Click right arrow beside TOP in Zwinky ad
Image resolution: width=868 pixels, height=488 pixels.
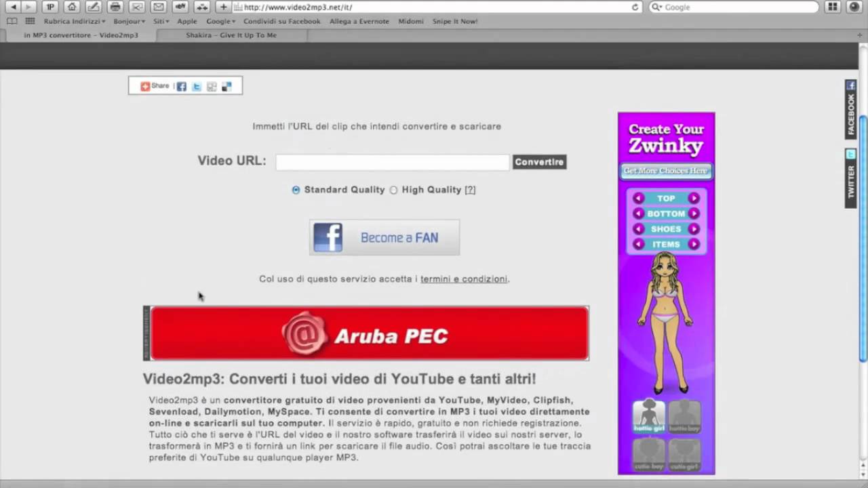[694, 198]
